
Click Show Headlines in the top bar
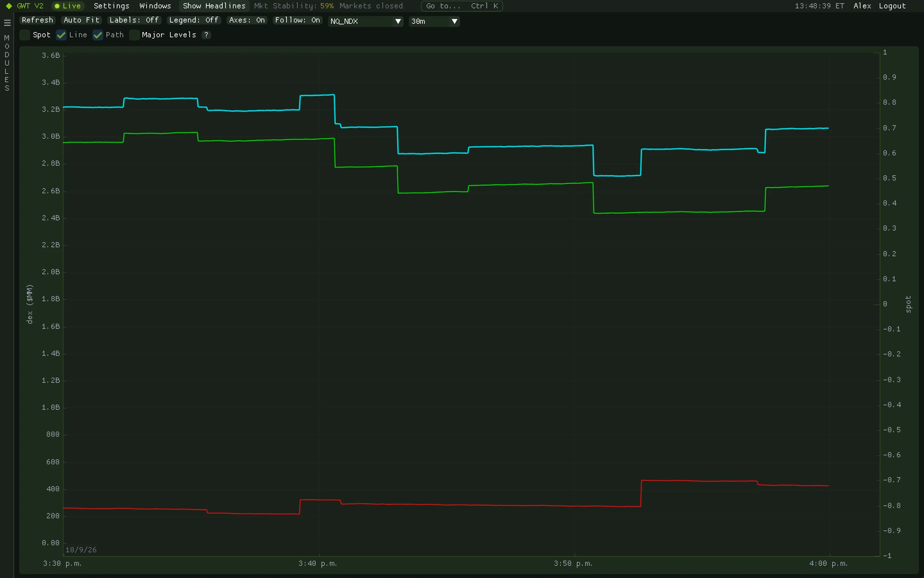click(214, 6)
